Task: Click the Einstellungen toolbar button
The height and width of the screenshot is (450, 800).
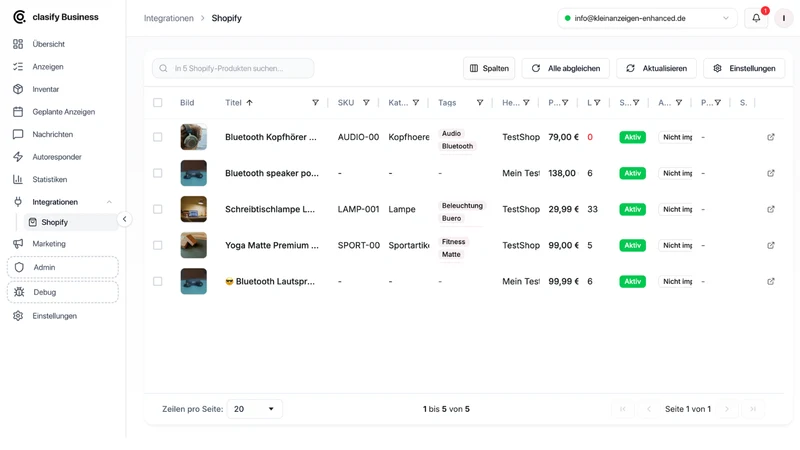Action: coord(744,68)
